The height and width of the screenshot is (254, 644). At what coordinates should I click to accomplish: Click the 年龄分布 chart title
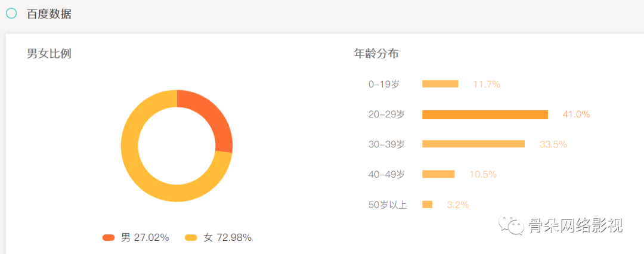point(376,54)
